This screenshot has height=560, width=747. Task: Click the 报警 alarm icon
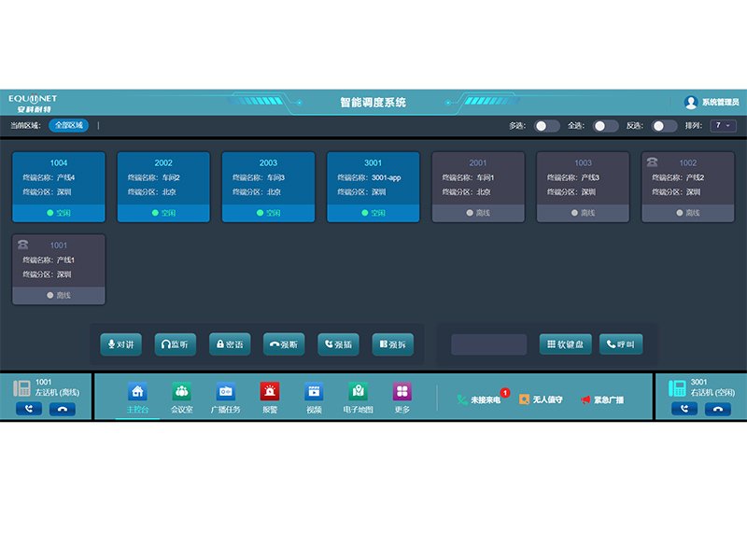point(270,392)
